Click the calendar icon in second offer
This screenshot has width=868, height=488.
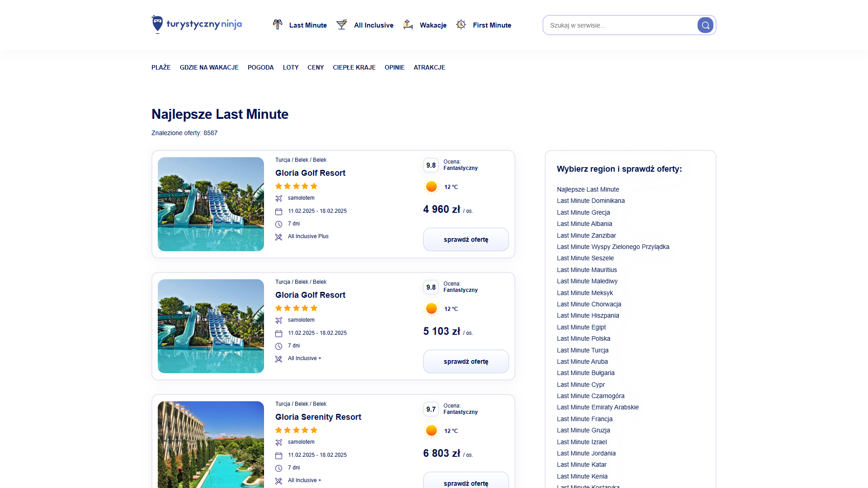click(x=279, y=333)
